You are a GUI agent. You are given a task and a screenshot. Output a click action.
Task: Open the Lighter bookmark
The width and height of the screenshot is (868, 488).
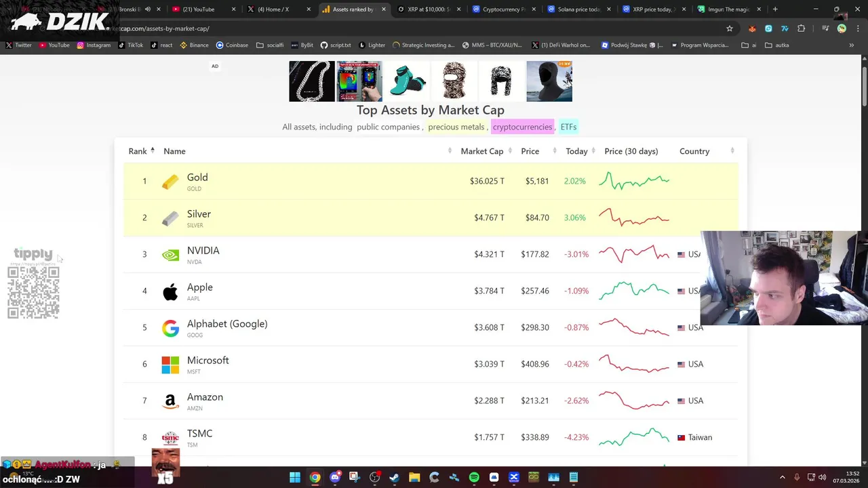pos(372,45)
